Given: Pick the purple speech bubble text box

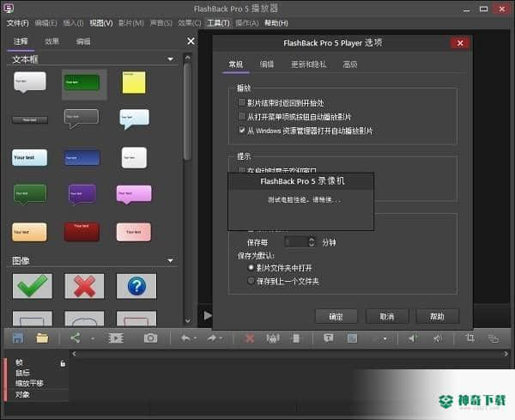Looking at the screenshot, I should coord(82,194).
